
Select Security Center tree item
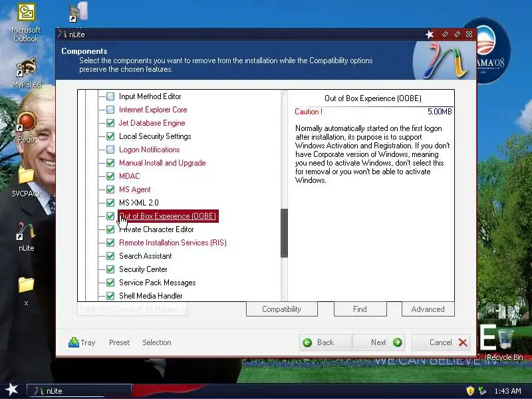point(143,269)
